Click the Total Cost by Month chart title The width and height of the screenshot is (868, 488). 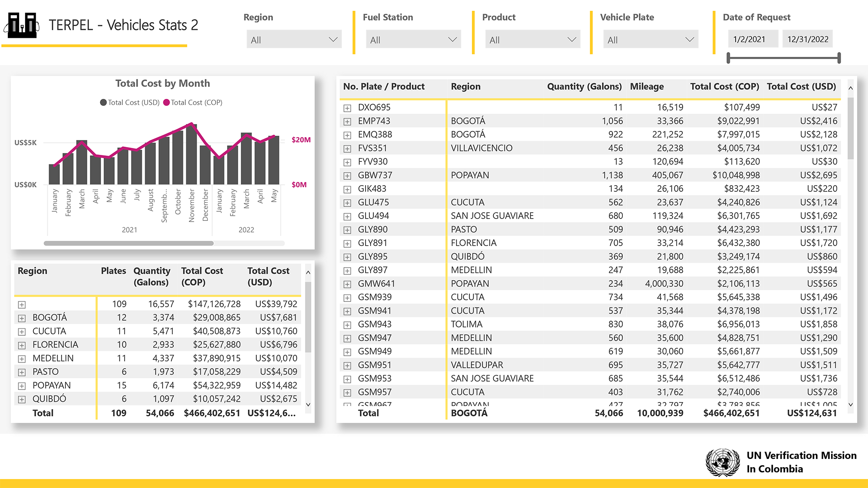[162, 83]
